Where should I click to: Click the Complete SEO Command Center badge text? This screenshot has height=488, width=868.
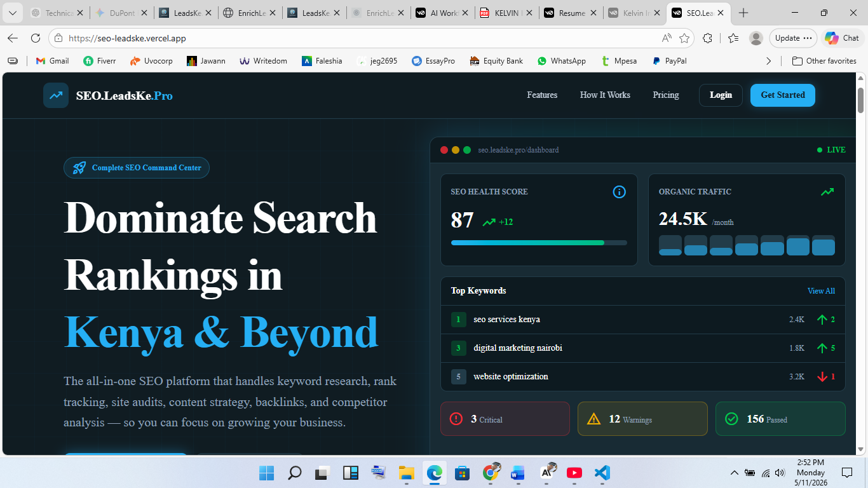coord(147,168)
